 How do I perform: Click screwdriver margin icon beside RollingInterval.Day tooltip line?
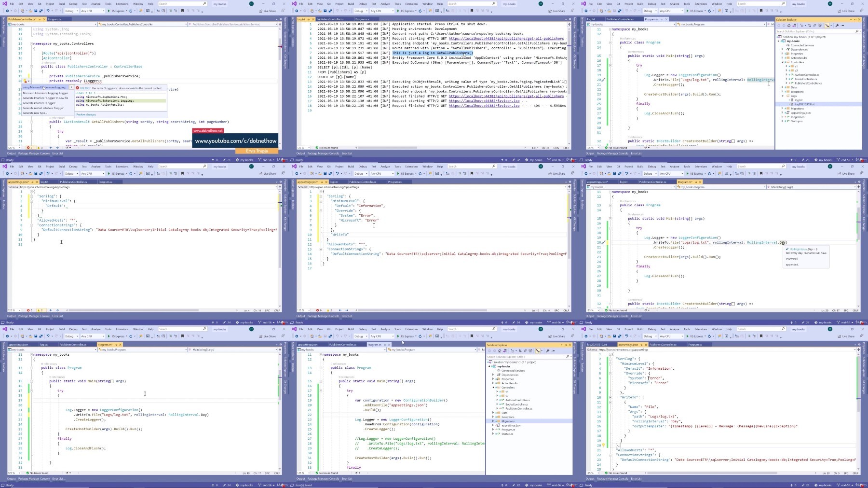click(x=603, y=242)
